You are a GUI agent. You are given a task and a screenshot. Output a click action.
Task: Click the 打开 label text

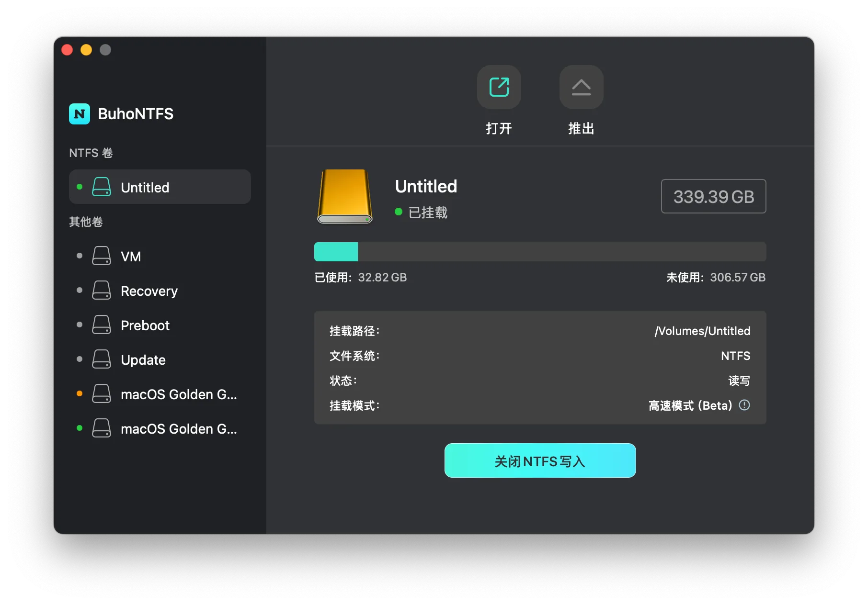click(x=499, y=128)
